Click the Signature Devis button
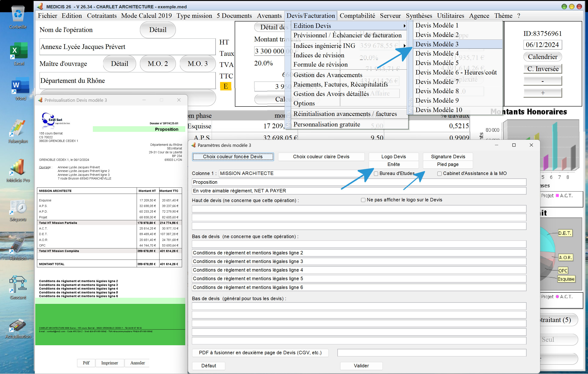The width and height of the screenshot is (588, 374). pyautogui.click(x=448, y=157)
